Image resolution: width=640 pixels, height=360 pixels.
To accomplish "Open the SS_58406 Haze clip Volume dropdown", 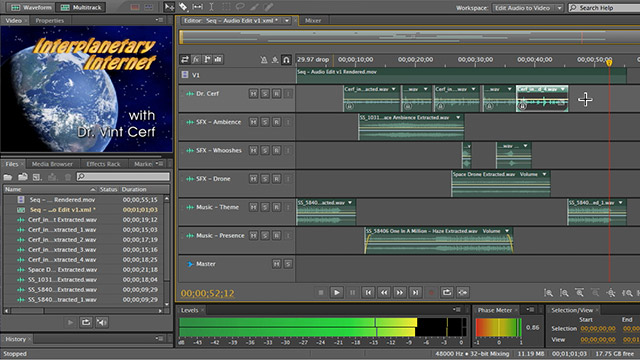I will point(507,231).
